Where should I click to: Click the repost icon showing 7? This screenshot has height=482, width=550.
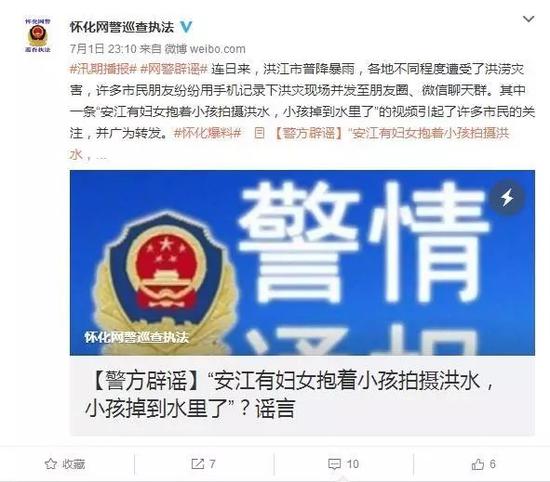(197, 464)
